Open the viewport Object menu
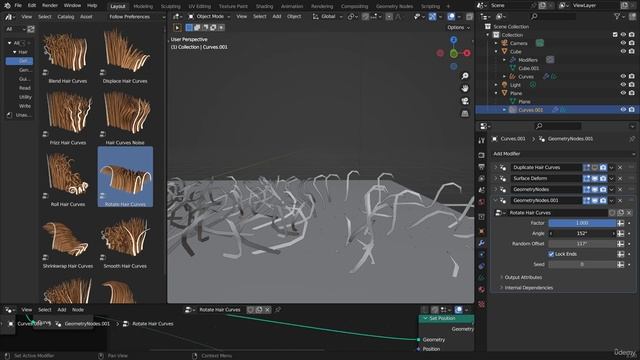This screenshot has width=640, height=360. coord(294,16)
